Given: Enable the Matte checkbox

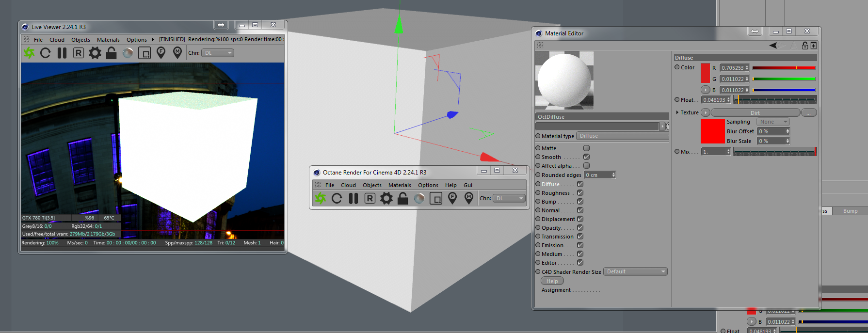Looking at the screenshot, I should click(586, 148).
